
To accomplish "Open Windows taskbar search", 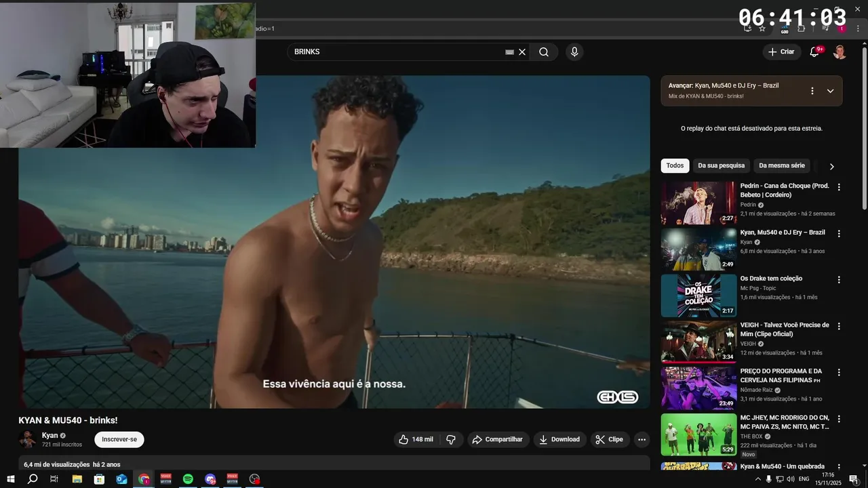I will [33, 479].
